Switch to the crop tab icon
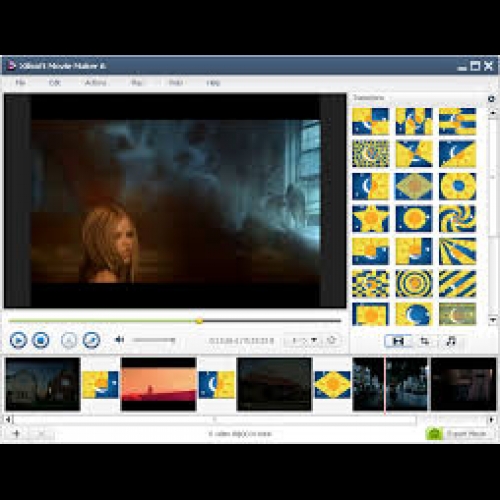 point(425,341)
